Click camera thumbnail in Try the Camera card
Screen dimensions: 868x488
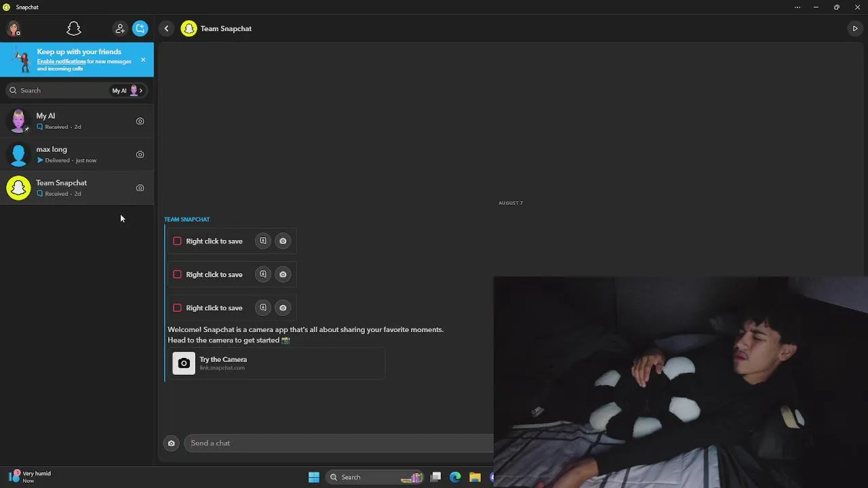click(184, 363)
